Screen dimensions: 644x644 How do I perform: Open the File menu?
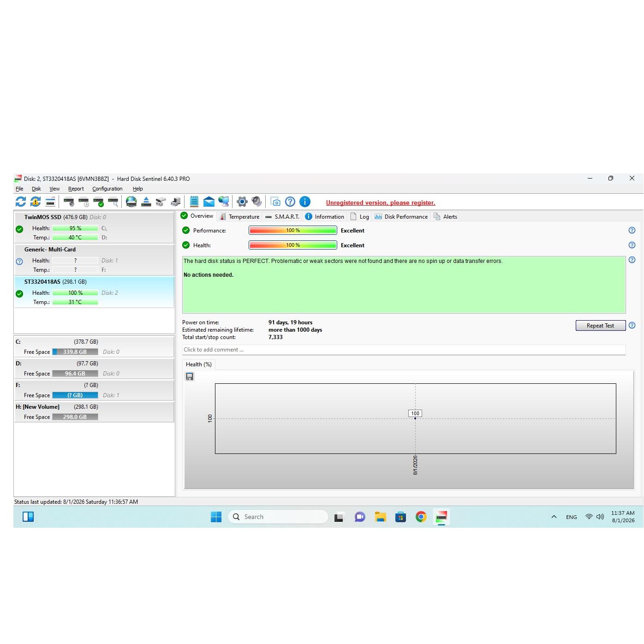[x=19, y=189]
